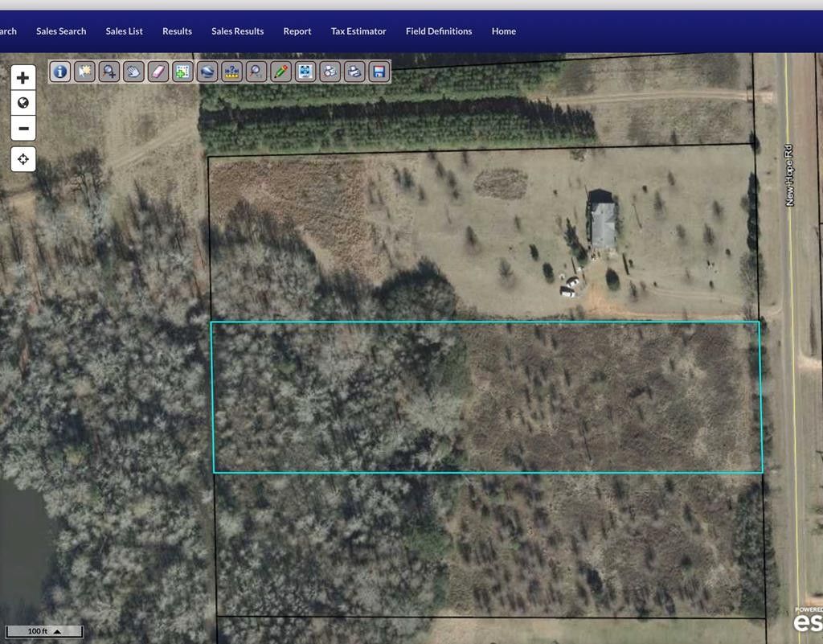
Task: Click the crosshair center map control
Action: point(23,159)
